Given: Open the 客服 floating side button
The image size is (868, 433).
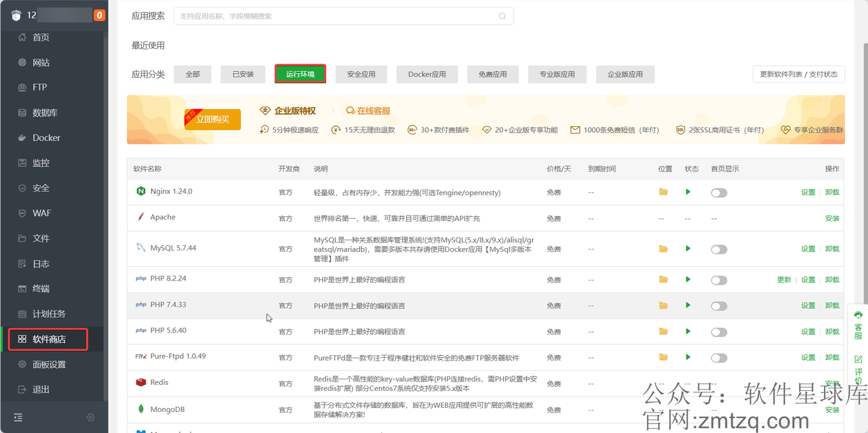Looking at the screenshot, I should click(859, 325).
